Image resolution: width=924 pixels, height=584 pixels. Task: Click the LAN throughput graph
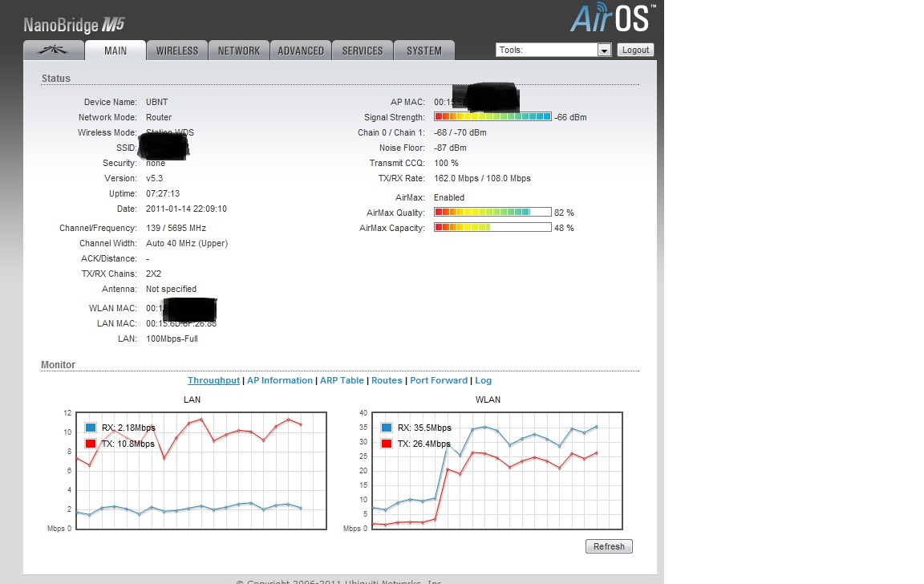click(x=201, y=471)
